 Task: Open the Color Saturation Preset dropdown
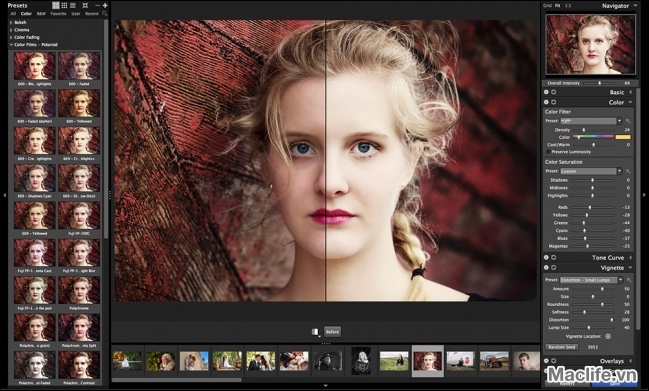(591, 171)
